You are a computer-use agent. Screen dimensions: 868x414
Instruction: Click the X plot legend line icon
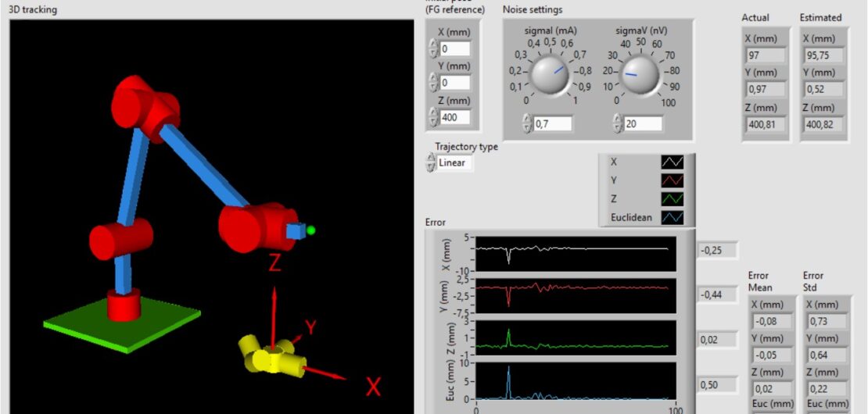[672, 162]
